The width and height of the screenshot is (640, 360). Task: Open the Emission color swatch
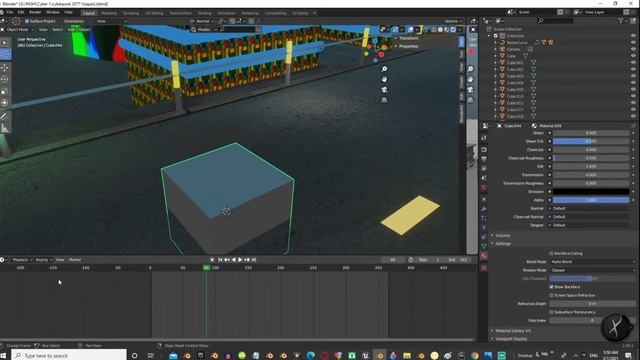(x=591, y=191)
